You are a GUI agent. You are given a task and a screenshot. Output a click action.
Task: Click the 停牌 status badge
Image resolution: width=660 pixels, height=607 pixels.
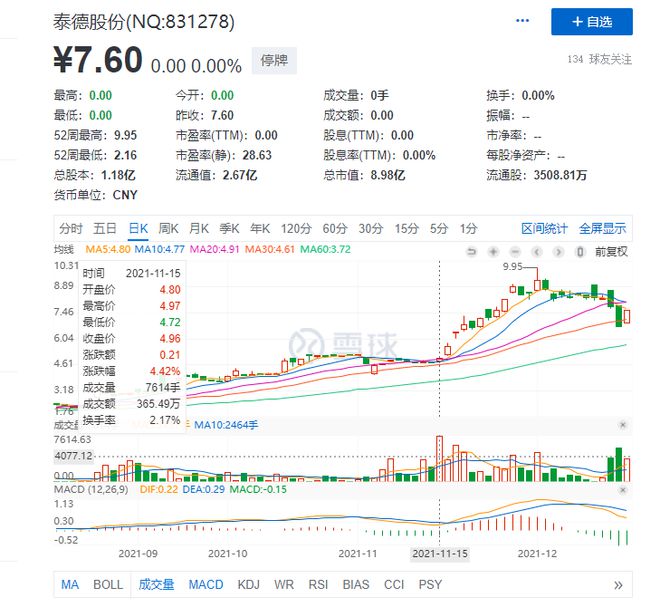pos(274,61)
